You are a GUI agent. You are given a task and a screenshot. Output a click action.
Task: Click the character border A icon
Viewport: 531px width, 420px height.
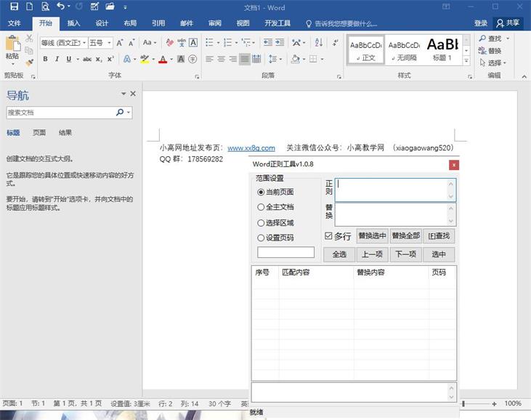point(193,42)
